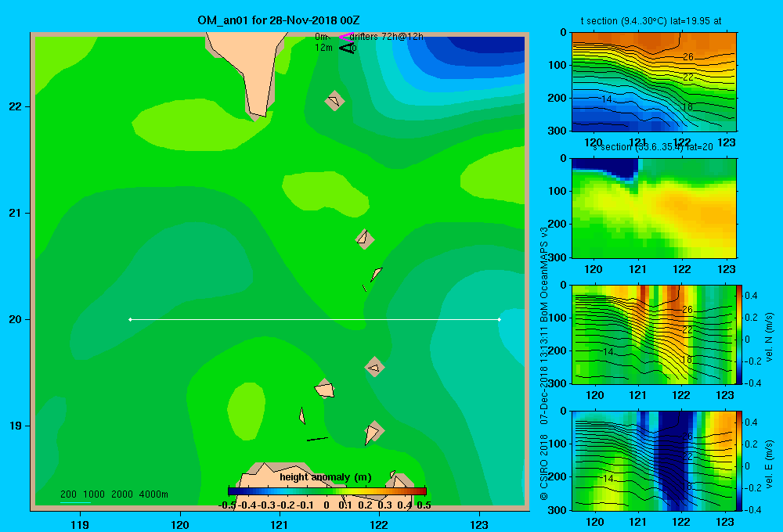The image size is (783, 532).
Task: Click the 100 depth tick of vel. N section
Action: 557,318
